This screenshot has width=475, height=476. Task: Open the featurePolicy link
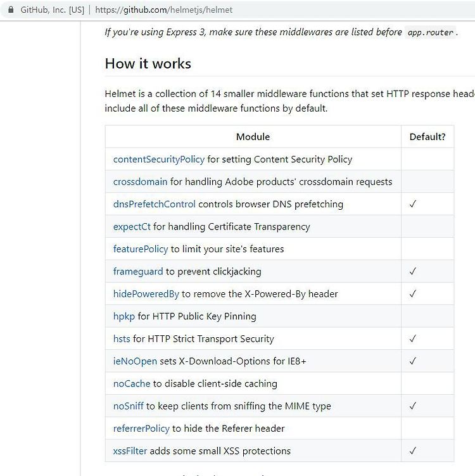click(x=141, y=249)
